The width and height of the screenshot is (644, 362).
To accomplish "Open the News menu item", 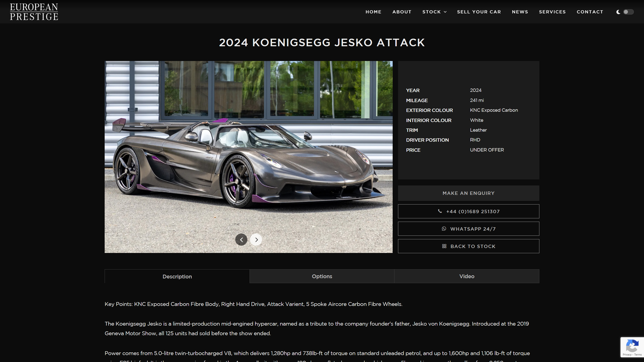I will pos(520,12).
